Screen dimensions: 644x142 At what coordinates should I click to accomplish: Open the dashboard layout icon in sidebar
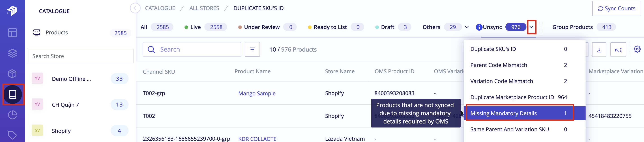coord(12,33)
